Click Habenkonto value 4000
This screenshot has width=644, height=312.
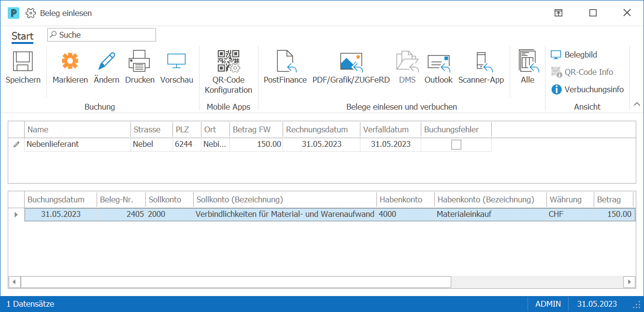coord(405,214)
